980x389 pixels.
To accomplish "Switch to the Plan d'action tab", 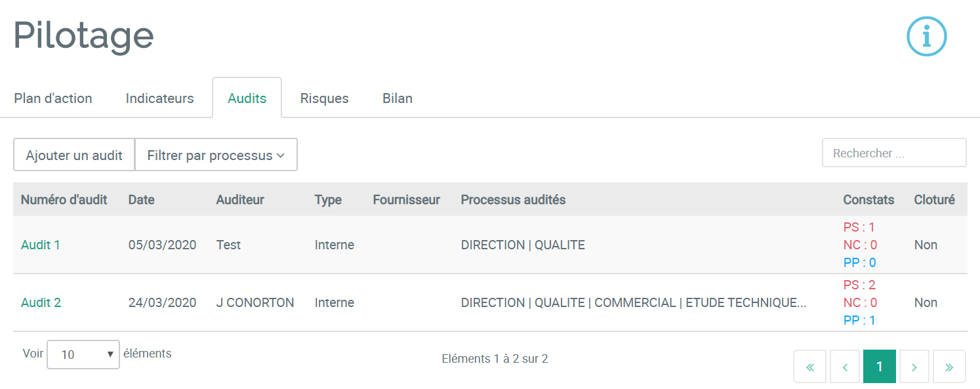I will click(x=53, y=98).
